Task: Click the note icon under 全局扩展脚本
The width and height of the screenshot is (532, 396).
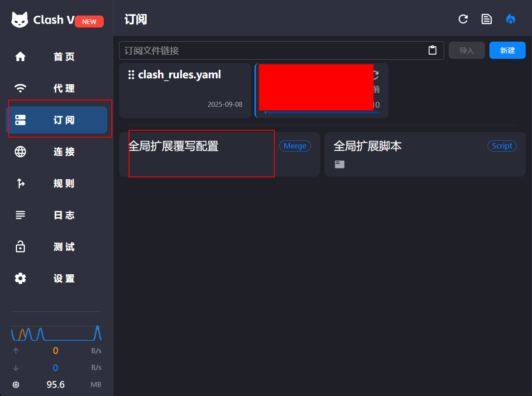Action: pyautogui.click(x=340, y=164)
